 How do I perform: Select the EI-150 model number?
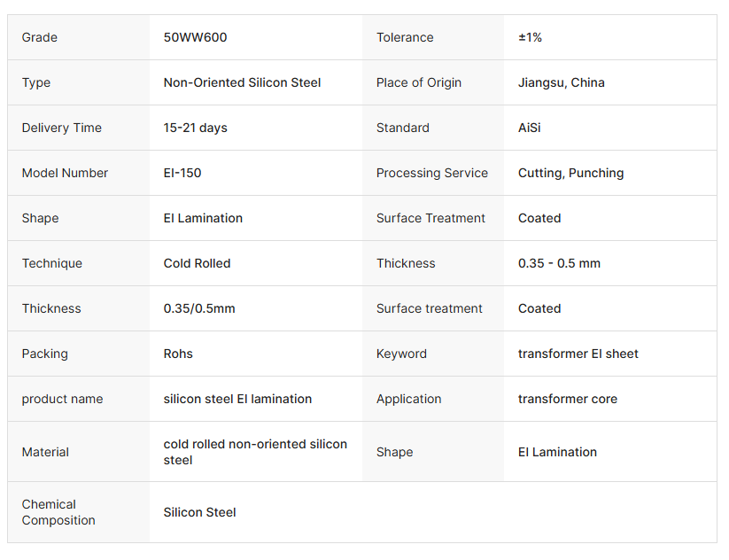click(x=182, y=173)
